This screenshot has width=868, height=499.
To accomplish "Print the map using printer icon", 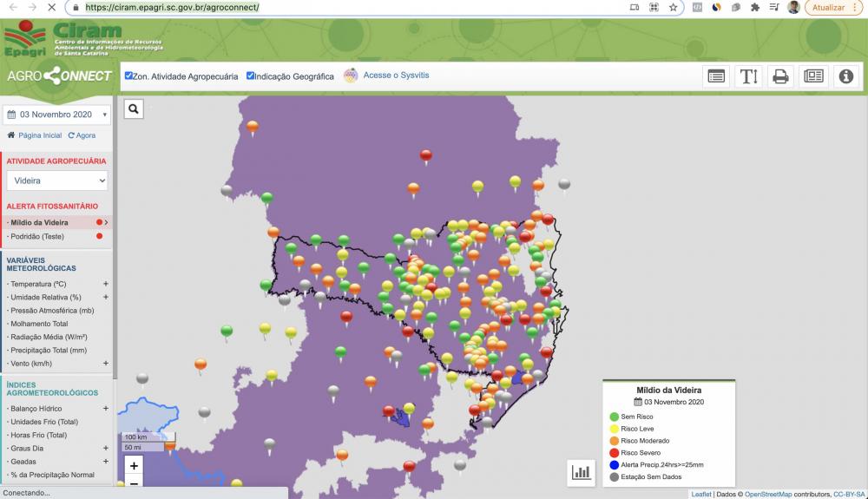I will 780,76.
